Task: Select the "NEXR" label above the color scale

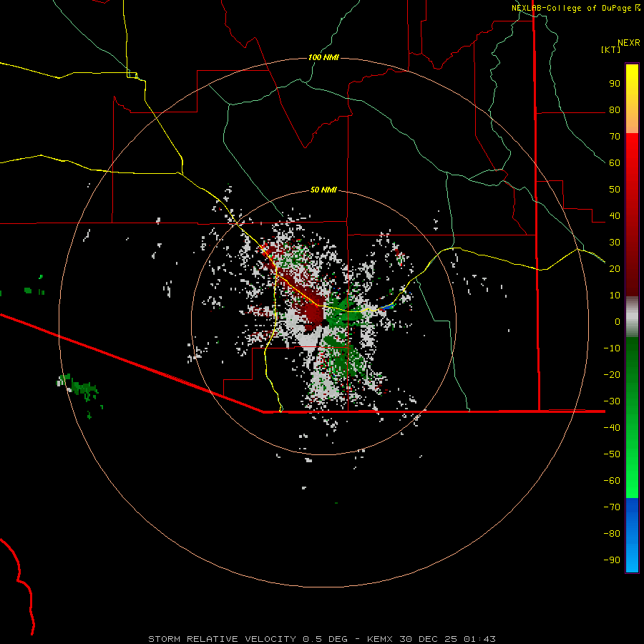Action: [629, 43]
